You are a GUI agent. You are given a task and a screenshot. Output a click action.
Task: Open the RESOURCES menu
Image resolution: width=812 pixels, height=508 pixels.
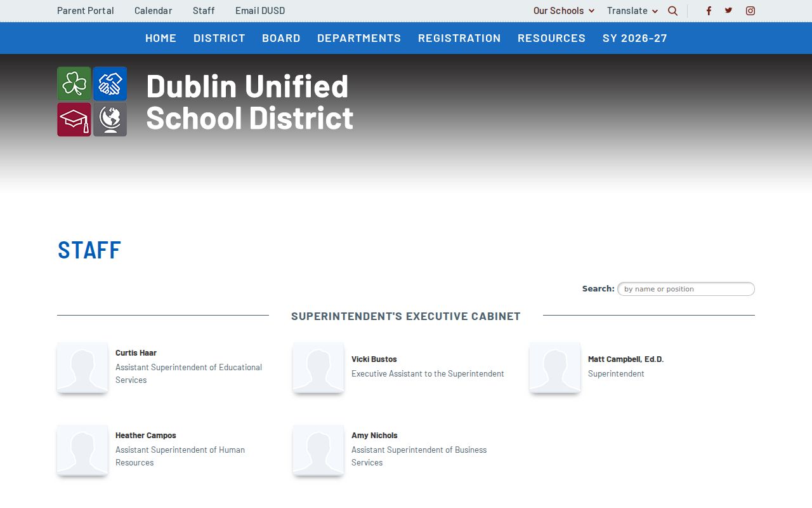pos(552,38)
